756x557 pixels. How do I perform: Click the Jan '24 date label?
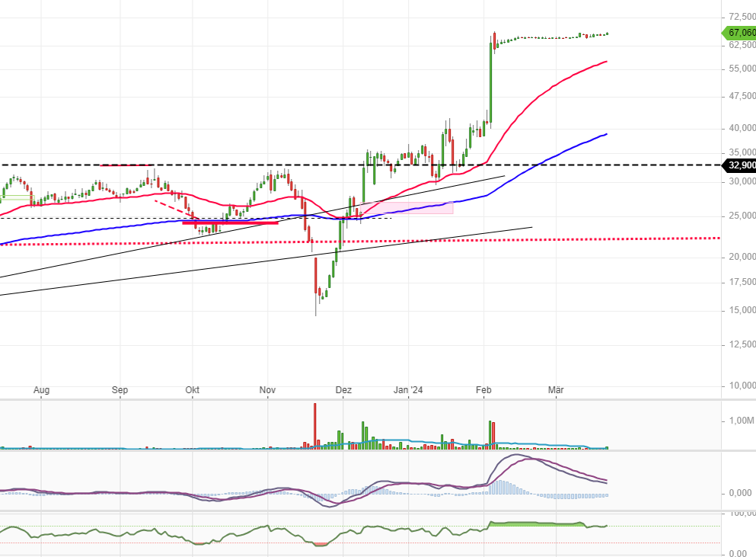click(x=408, y=390)
